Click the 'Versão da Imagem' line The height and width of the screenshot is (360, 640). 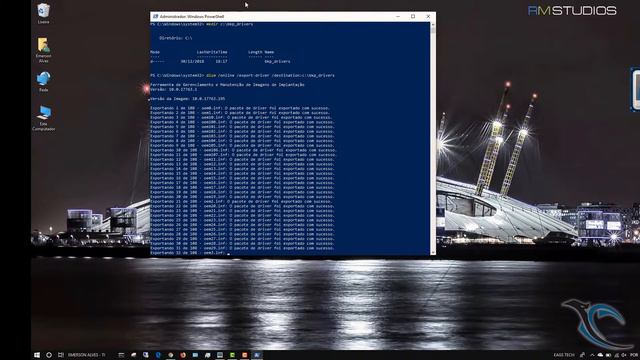point(187,99)
